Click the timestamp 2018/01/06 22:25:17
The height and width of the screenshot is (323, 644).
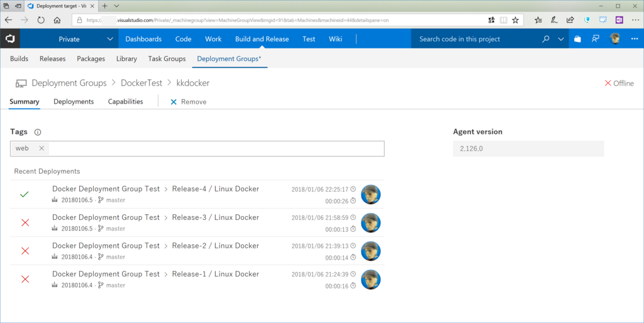(319, 189)
